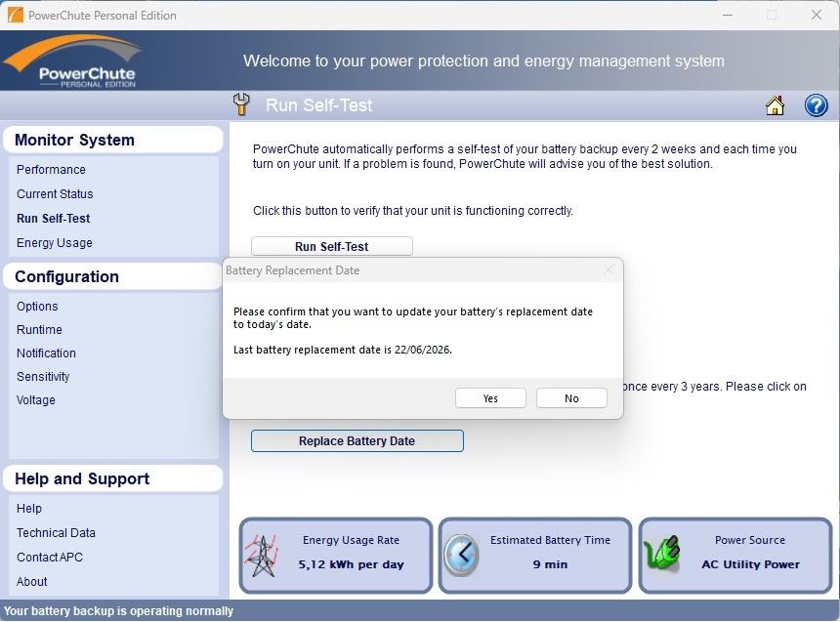840x622 pixels.
Task: Click the Configuration section header
Action: [112, 276]
